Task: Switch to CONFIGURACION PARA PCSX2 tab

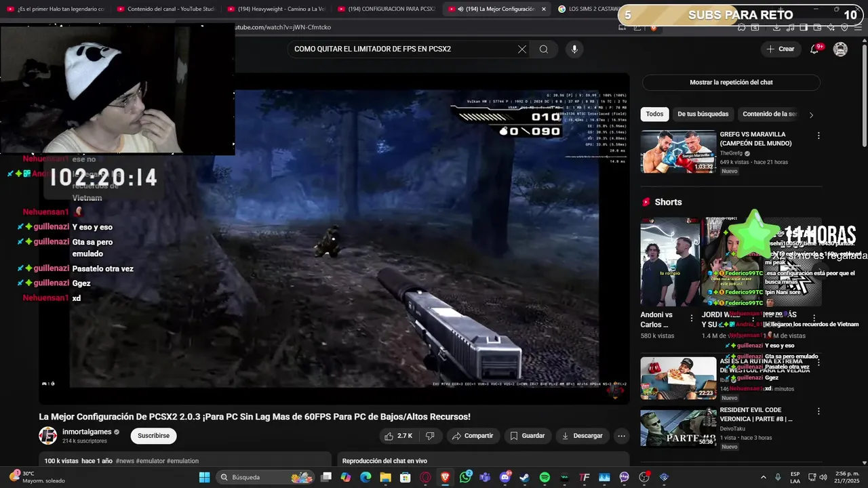Action: coord(386,9)
